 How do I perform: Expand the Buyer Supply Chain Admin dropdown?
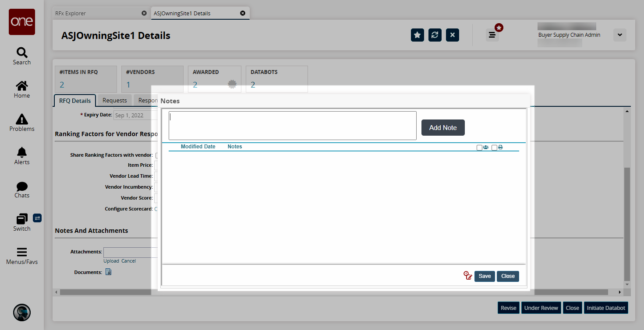(620, 35)
